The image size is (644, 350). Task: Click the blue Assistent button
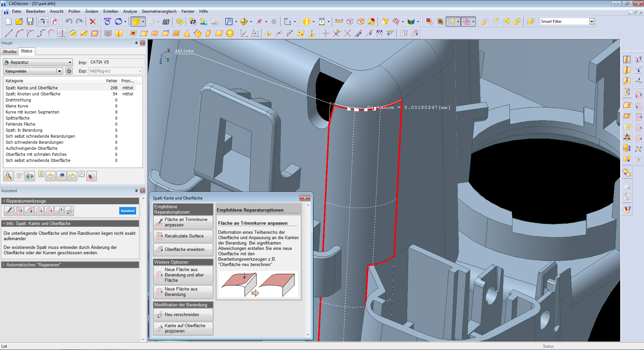[x=128, y=211]
